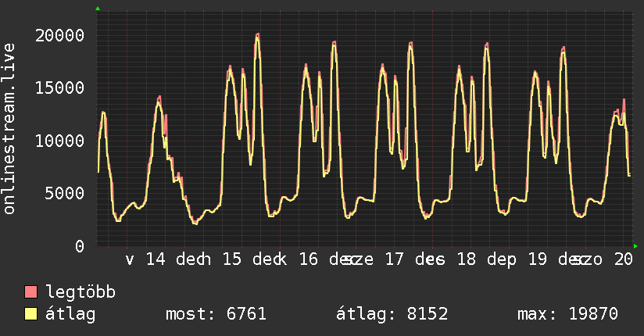Click the yellow átlag legend swatch
Viewport: 644px width, 336px height.
pyautogui.click(x=30, y=314)
